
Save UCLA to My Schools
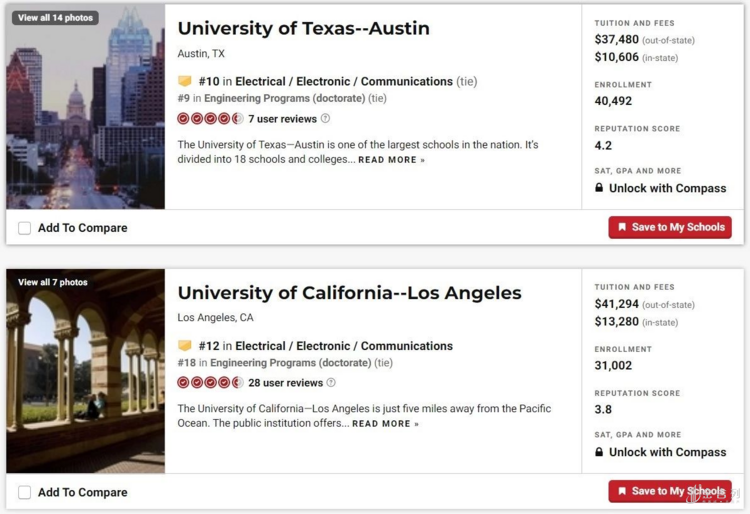click(x=670, y=491)
